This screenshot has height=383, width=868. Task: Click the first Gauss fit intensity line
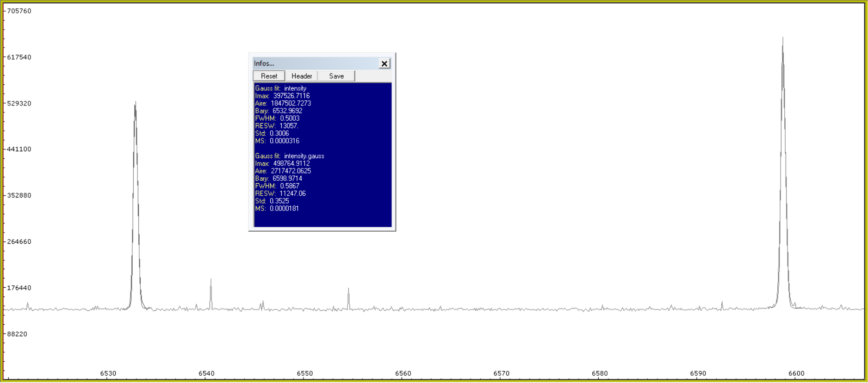pyautogui.click(x=281, y=88)
